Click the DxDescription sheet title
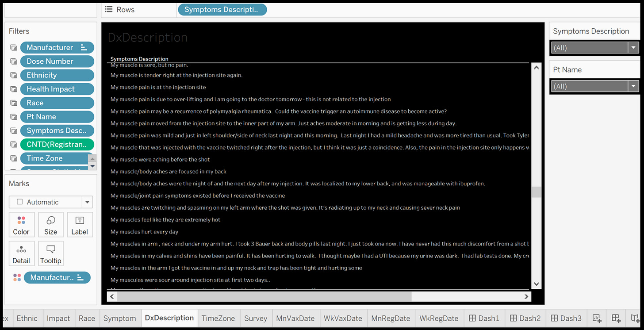 pyautogui.click(x=148, y=38)
